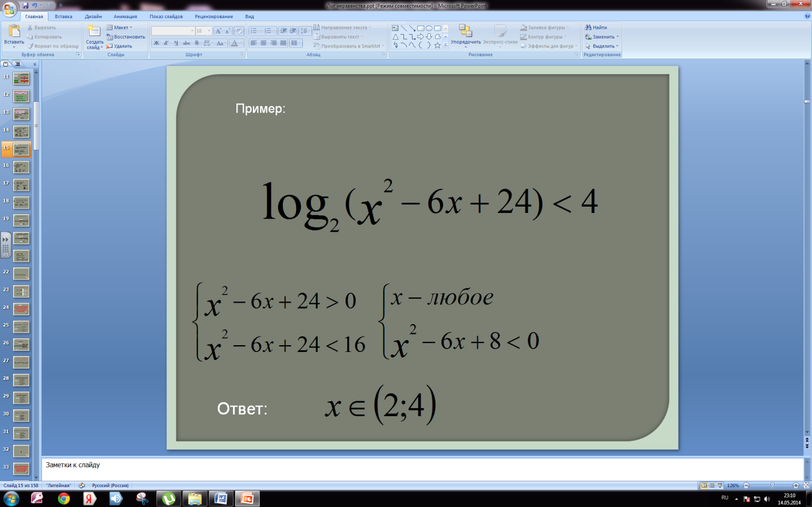This screenshot has height=507, width=812.
Task: Increase font size with larger A
Action: [218, 31]
